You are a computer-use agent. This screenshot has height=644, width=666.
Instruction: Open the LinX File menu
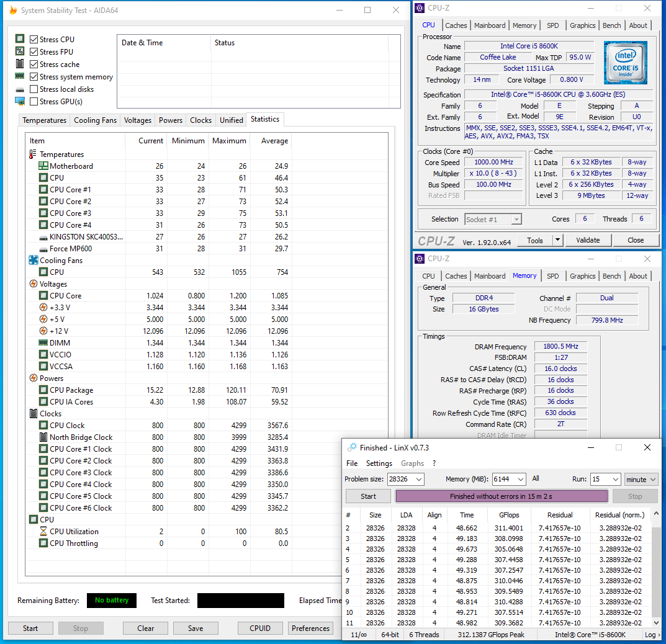[352, 463]
